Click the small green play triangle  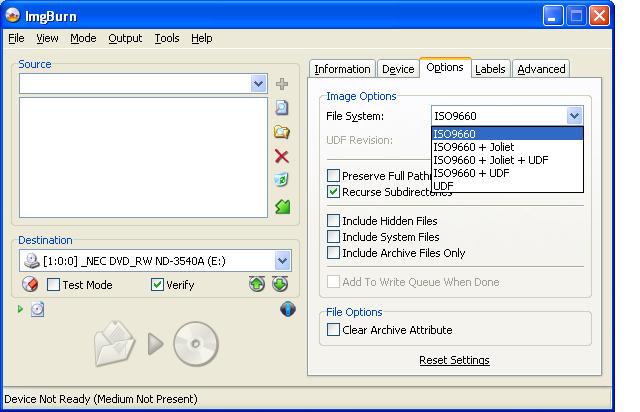(x=20, y=310)
